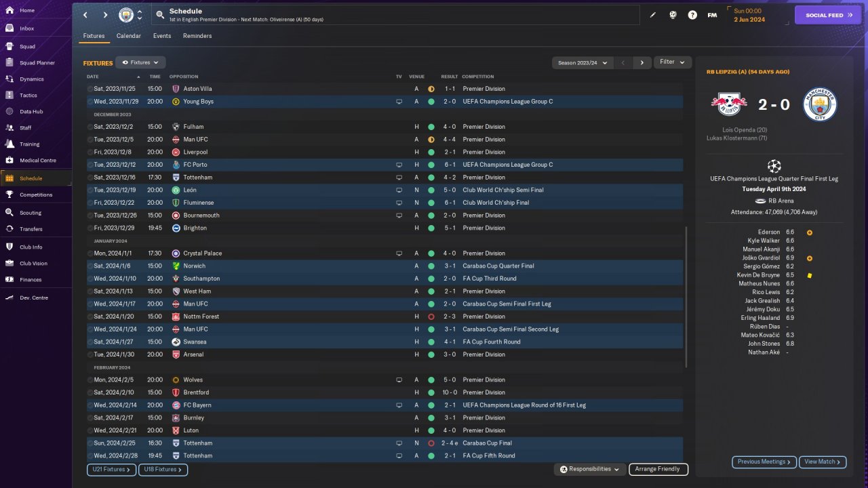This screenshot has width=868, height=488.
Task: Toggle the reminder circle for Brentford fixture
Action: coord(90,392)
